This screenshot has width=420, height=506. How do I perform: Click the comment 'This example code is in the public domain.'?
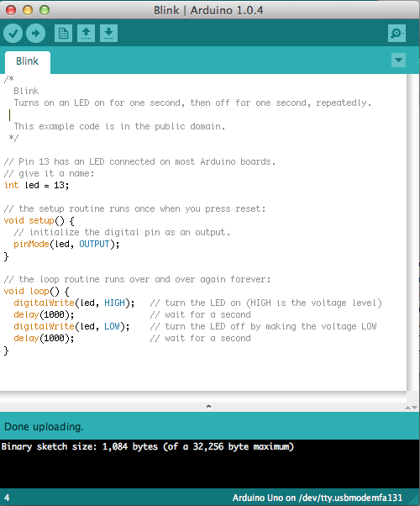click(119, 126)
